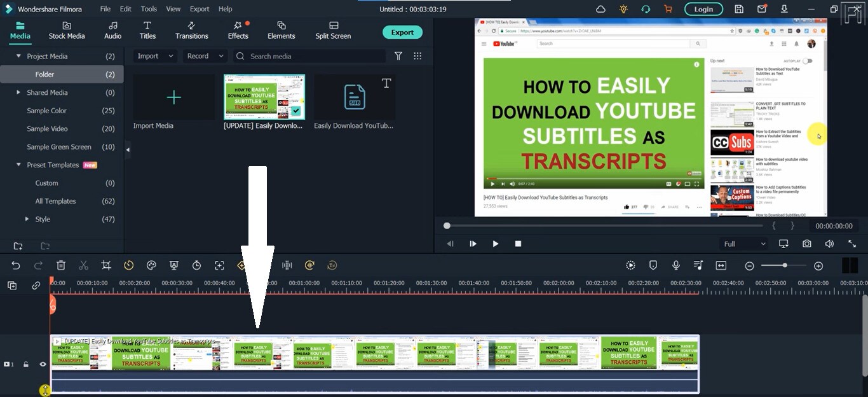
Task: Open the Audio Mixer music icon
Action: pos(698,265)
